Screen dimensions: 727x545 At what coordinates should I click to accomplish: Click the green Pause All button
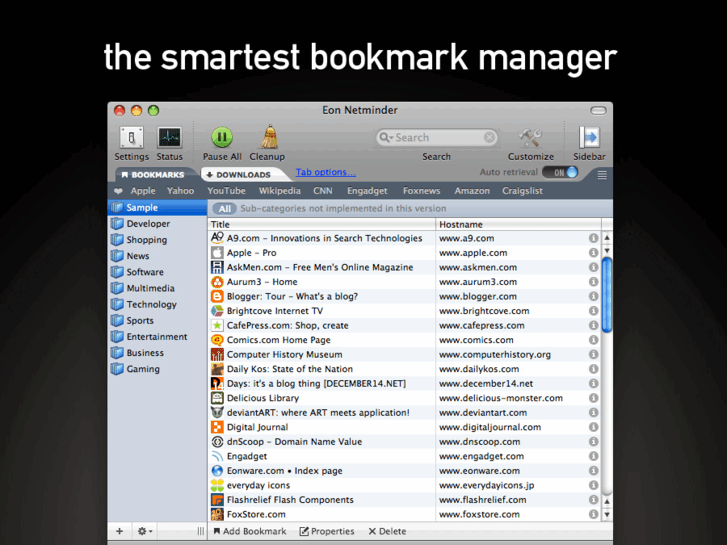[222, 137]
